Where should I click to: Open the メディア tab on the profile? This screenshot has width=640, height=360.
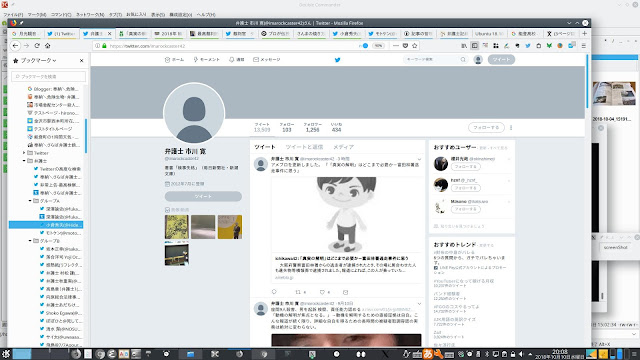pos(343,147)
